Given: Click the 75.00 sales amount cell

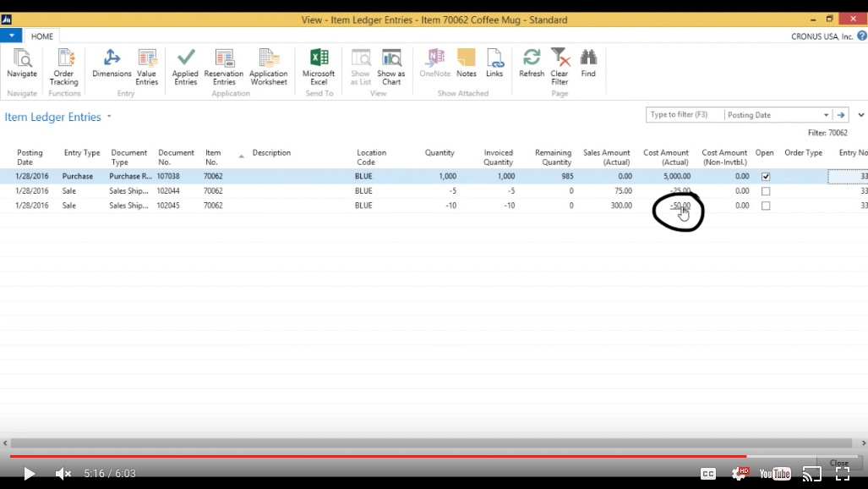Looking at the screenshot, I should tap(624, 190).
